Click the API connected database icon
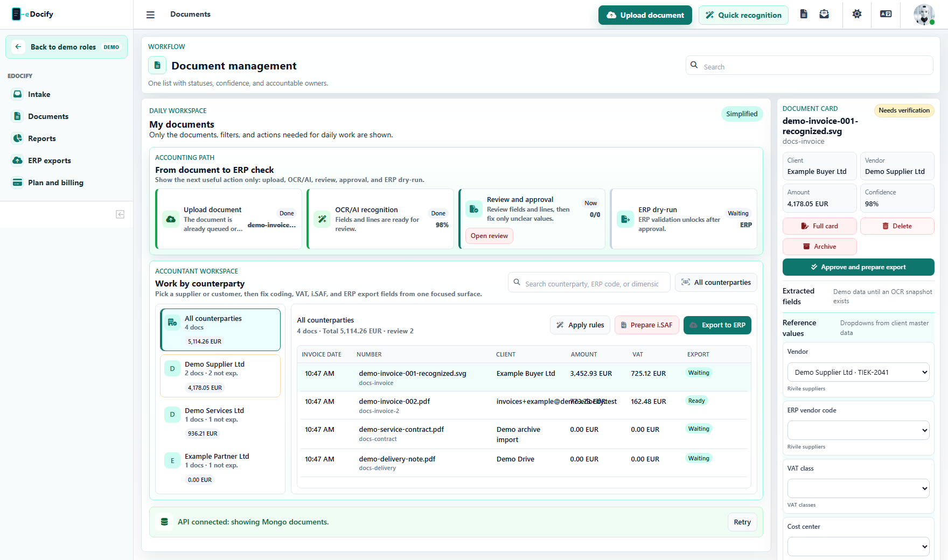Image resolution: width=948 pixels, height=560 pixels. click(164, 522)
